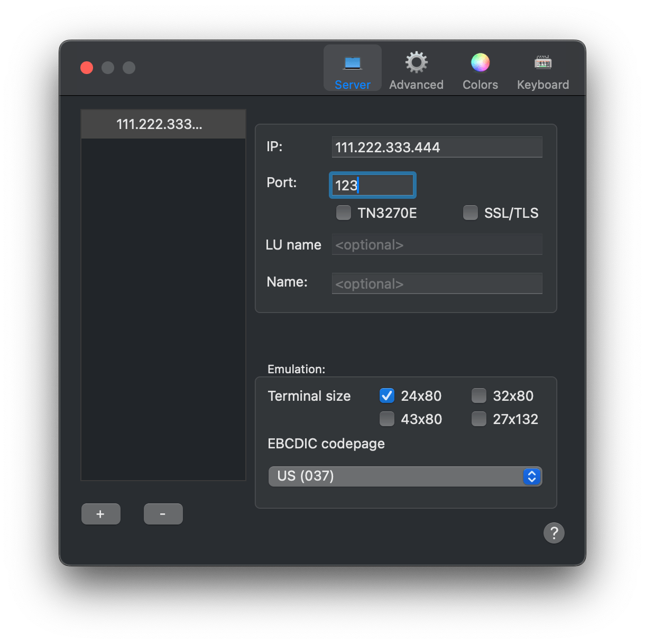Select the 32x80 terminal size

[479, 395]
